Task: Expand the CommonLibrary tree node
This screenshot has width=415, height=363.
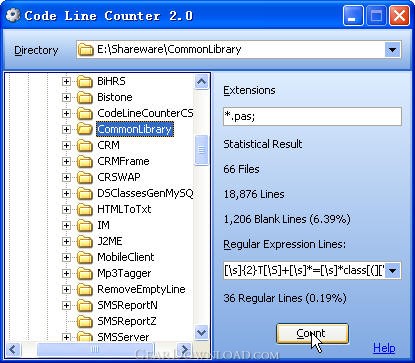Action: click(66, 129)
